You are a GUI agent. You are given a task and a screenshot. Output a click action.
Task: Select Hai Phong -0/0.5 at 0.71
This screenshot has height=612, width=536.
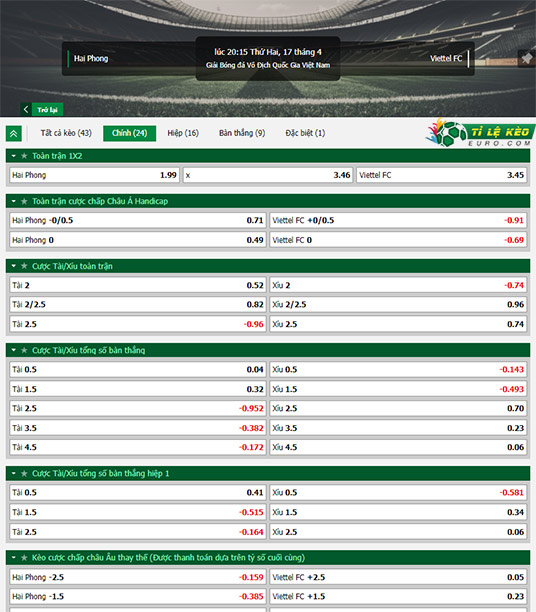[138, 221]
